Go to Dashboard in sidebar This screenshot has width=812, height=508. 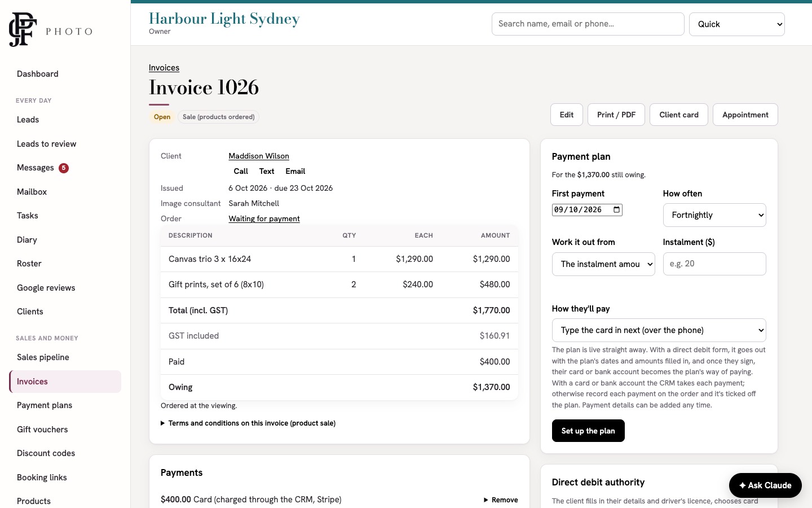coord(65,74)
